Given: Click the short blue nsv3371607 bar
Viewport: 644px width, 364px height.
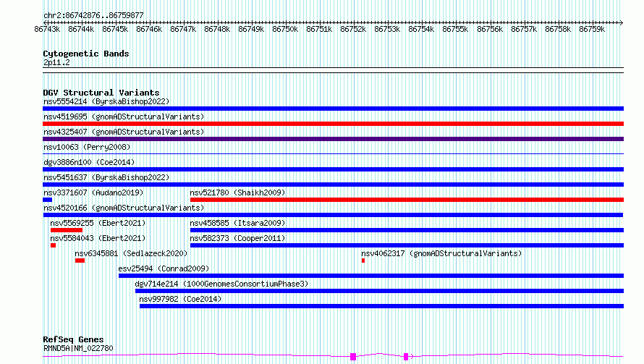Looking at the screenshot, I should pyautogui.click(x=47, y=200).
